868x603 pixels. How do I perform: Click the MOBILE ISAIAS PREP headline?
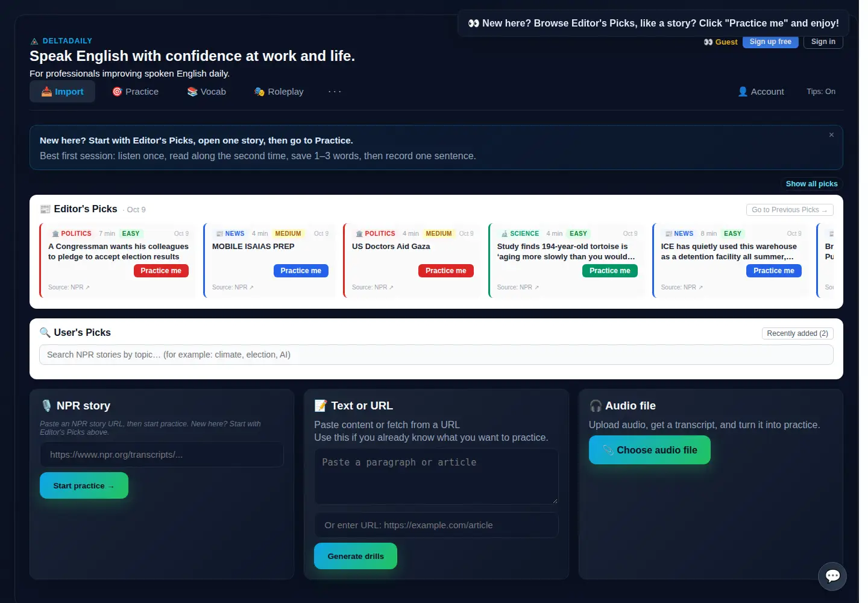253,247
